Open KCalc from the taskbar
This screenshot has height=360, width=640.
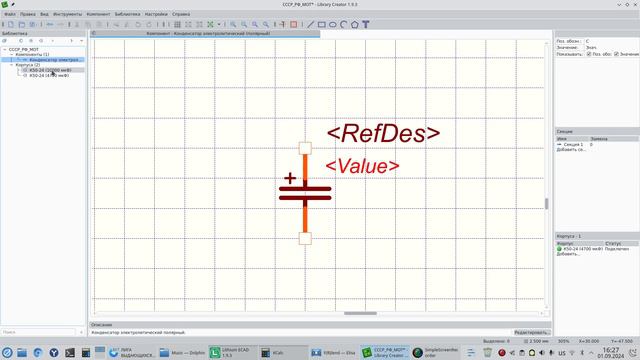pyautogui.click(x=283, y=352)
